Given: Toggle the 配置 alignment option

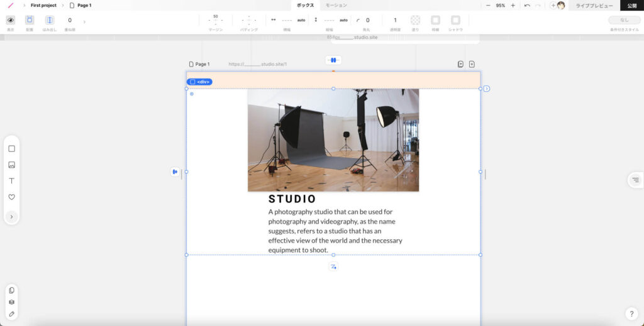Looking at the screenshot, I should (x=30, y=20).
